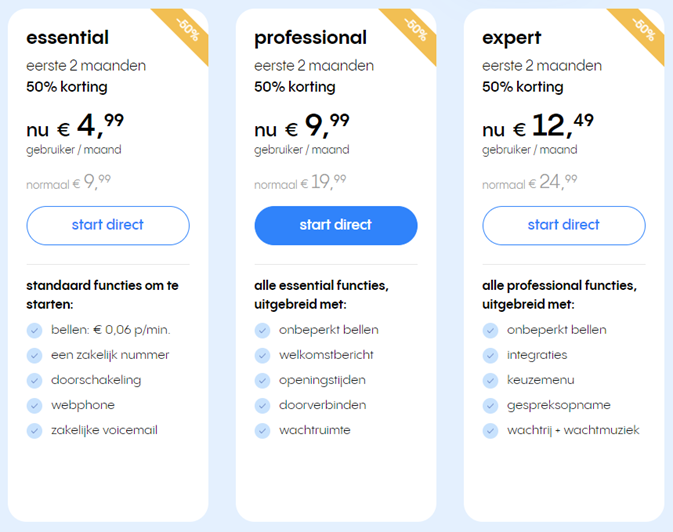Click checkmark icon beside webphone
This screenshot has height=532, width=673.
tap(34, 405)
